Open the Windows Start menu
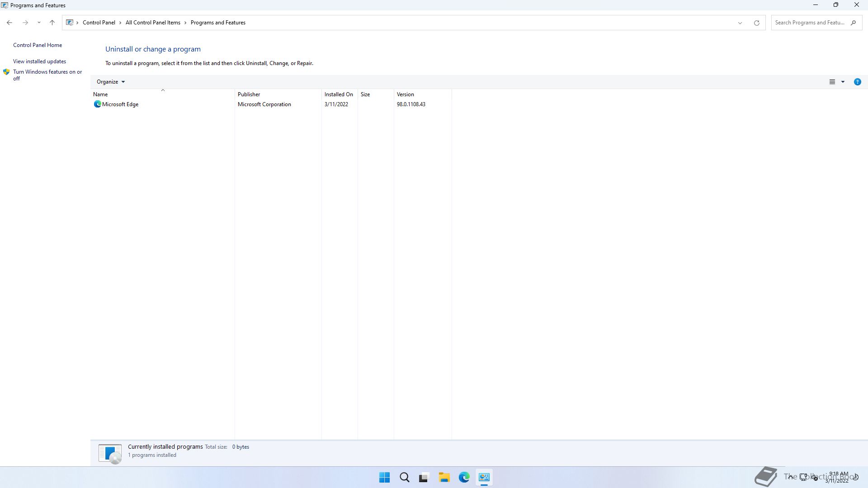Screen dimensions: 868x488 click(384, 477)
